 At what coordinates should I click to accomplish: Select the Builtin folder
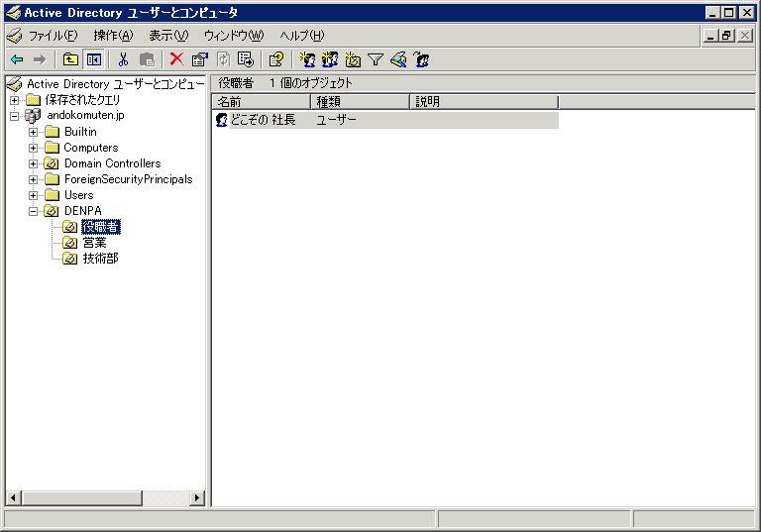click(x=80, y=132)
